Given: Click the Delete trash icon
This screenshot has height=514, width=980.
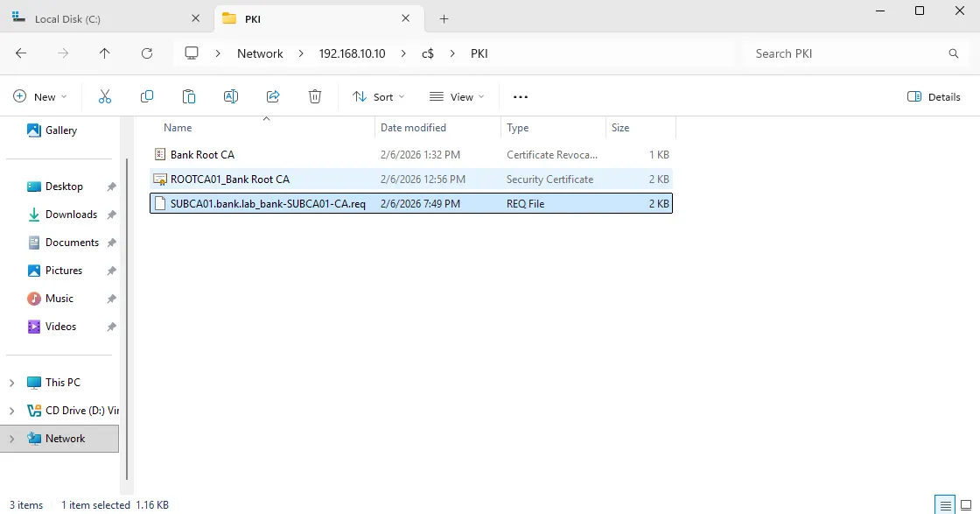Looking at the screenshot, I should coord(315,96).
